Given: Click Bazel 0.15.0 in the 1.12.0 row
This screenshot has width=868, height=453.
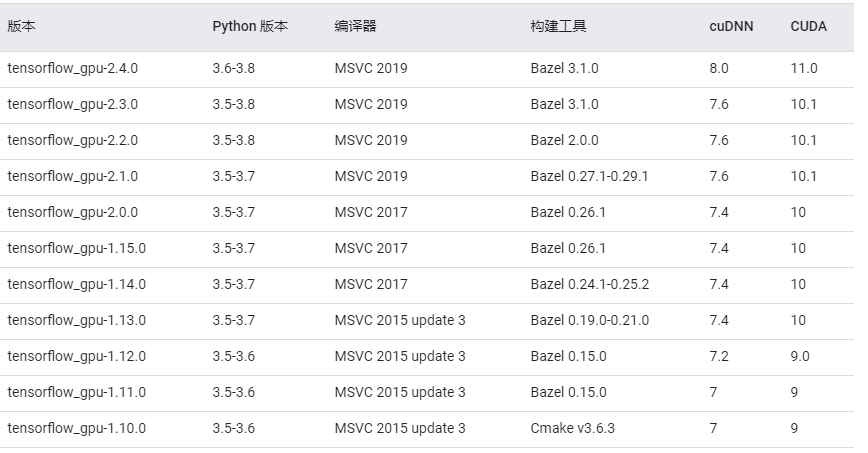Looking at the screenshot, I should tap(569, 356).
